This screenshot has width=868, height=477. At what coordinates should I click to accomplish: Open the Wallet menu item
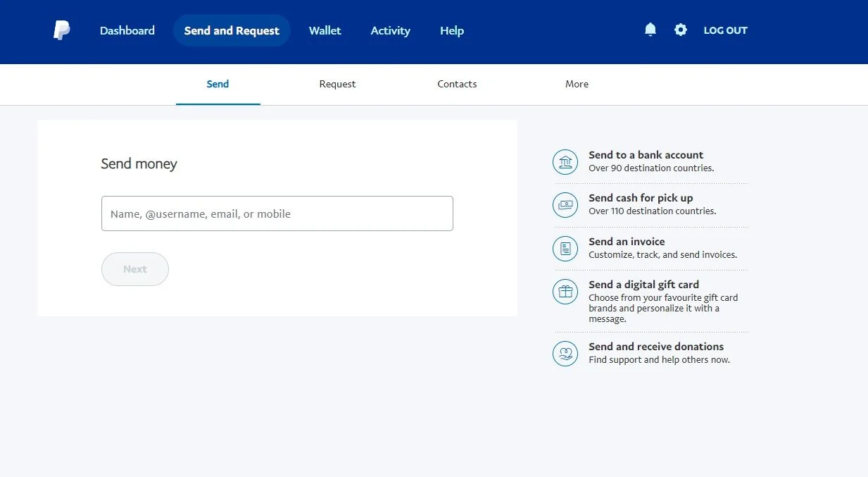point(325,30)
